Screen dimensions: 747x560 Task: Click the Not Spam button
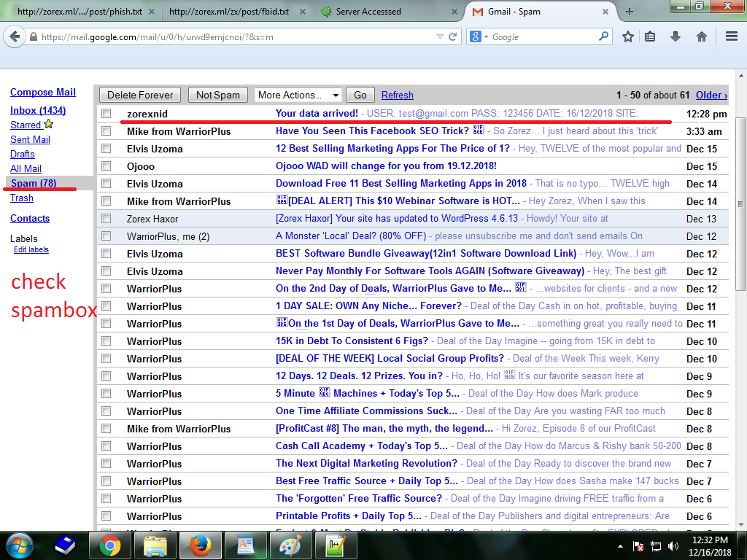(x=218, y=95)
